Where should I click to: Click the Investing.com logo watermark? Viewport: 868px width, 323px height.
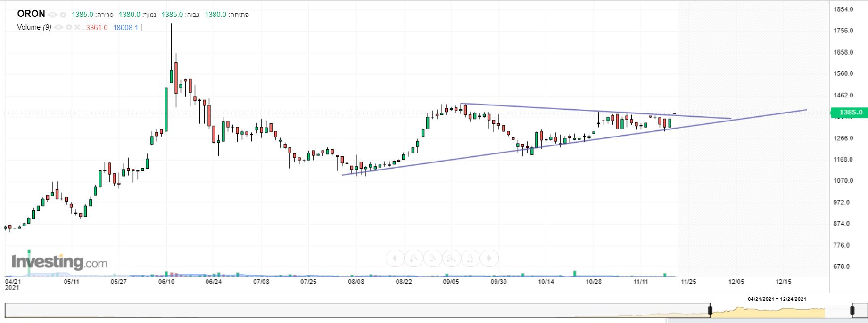59,262
